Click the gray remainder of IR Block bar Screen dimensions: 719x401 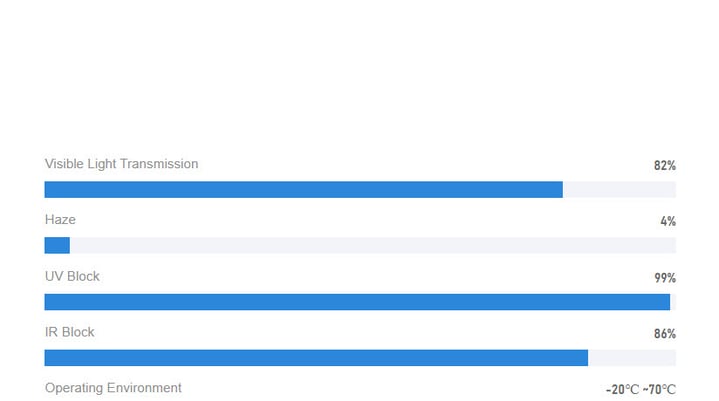[x=632, y=358]
